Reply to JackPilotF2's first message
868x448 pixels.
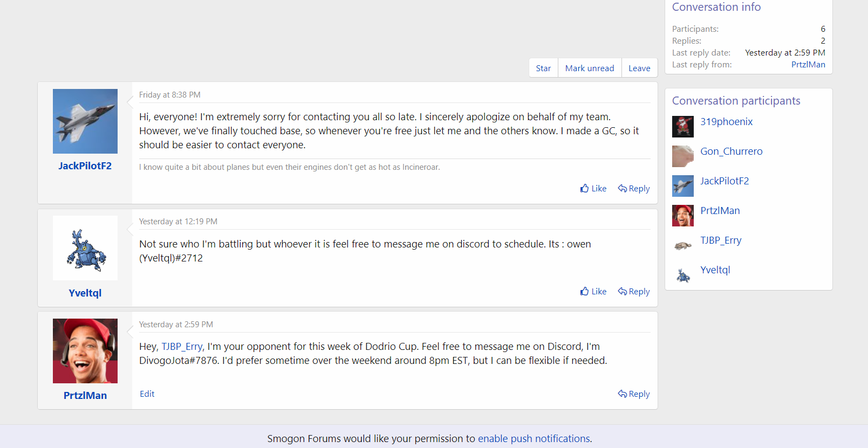tap(634, 189)
